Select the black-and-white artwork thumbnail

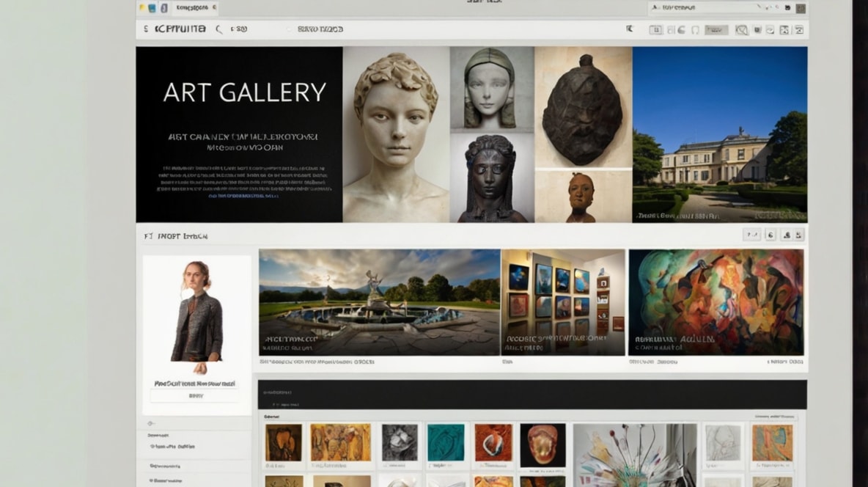tap(400, 443)
